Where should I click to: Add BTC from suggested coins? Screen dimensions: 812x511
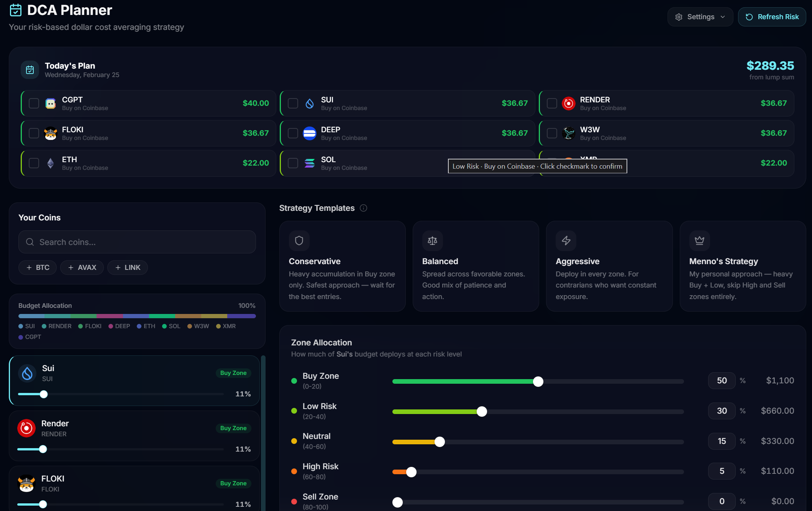[x=38, y=268]
